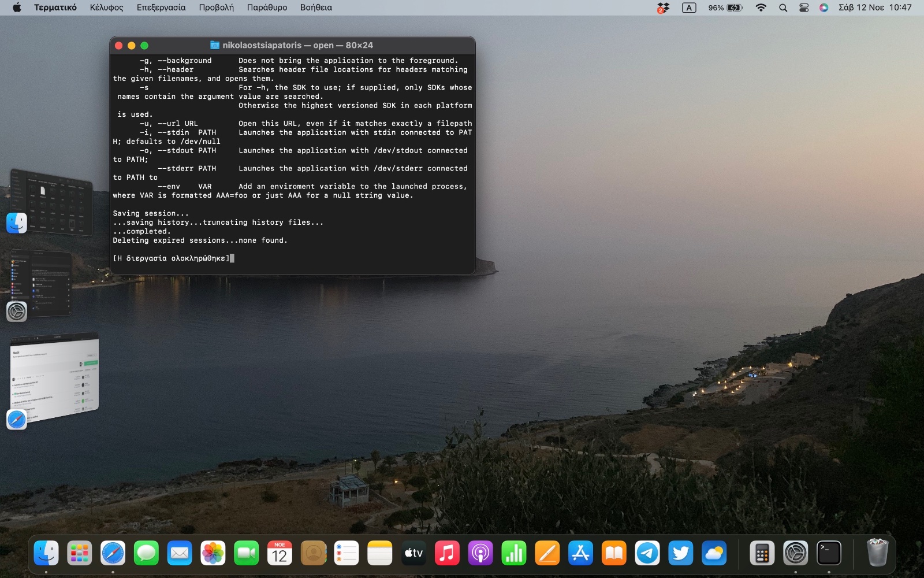Screen dimensions: 924x578
Task: Open the keyboard input source switcher
Action: [689, 8]
